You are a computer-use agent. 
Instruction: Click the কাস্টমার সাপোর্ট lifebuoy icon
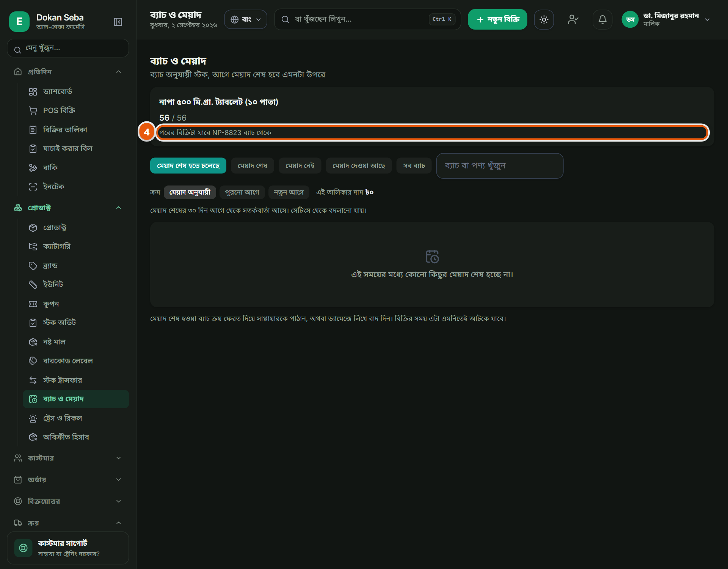23,548
